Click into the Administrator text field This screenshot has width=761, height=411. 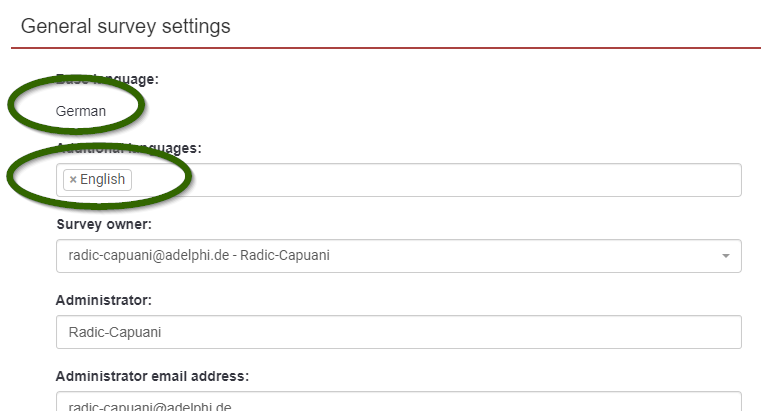point(398,332)
